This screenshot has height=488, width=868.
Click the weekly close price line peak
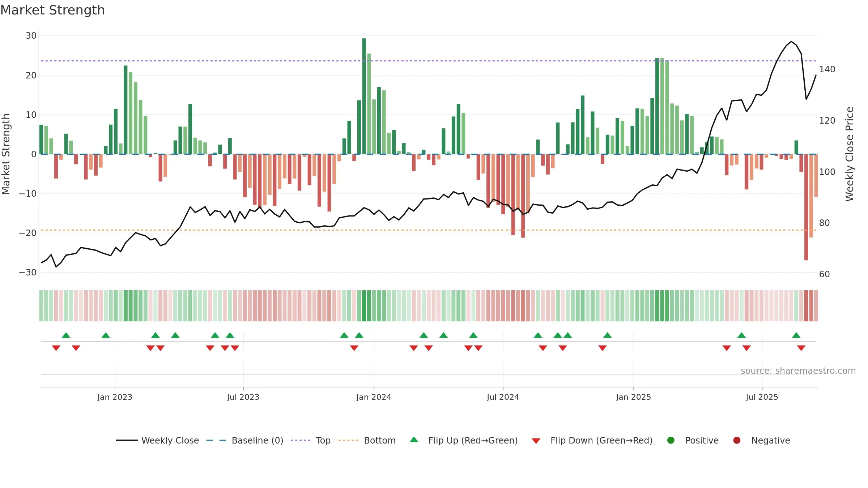click(x=791, y=42)
